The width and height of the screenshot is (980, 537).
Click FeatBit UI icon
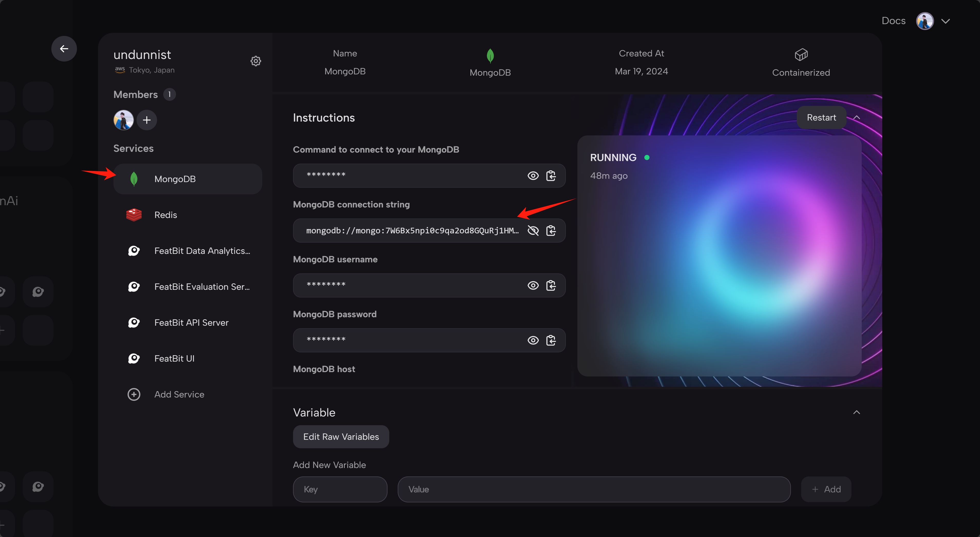(133, 358)
